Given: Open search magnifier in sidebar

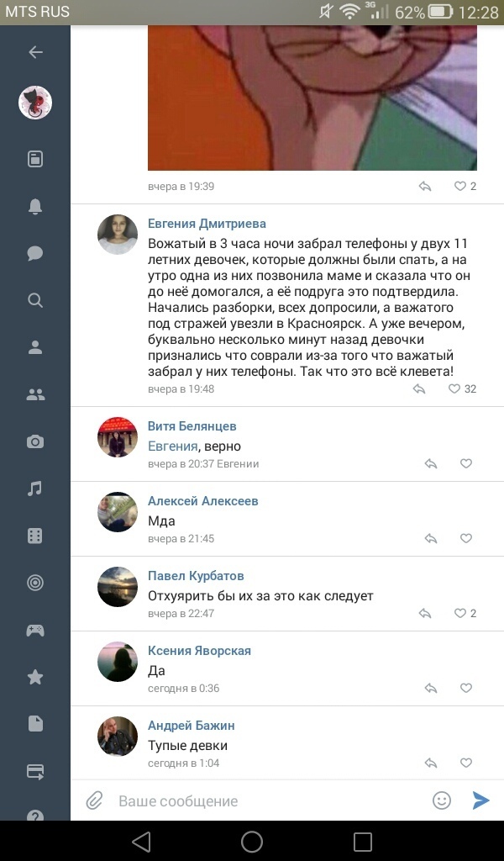Looking at the screenshot, I should pyautogui.click(x=35, y=300).
